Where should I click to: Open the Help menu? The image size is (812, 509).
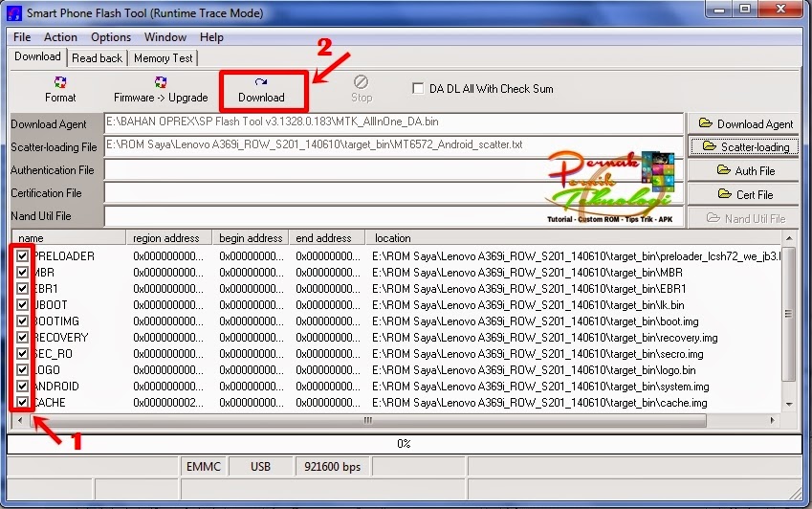tap(211, 37)
